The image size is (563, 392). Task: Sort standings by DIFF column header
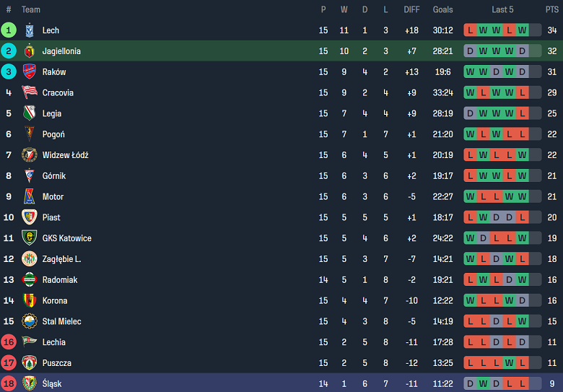[x=411, y=9]
